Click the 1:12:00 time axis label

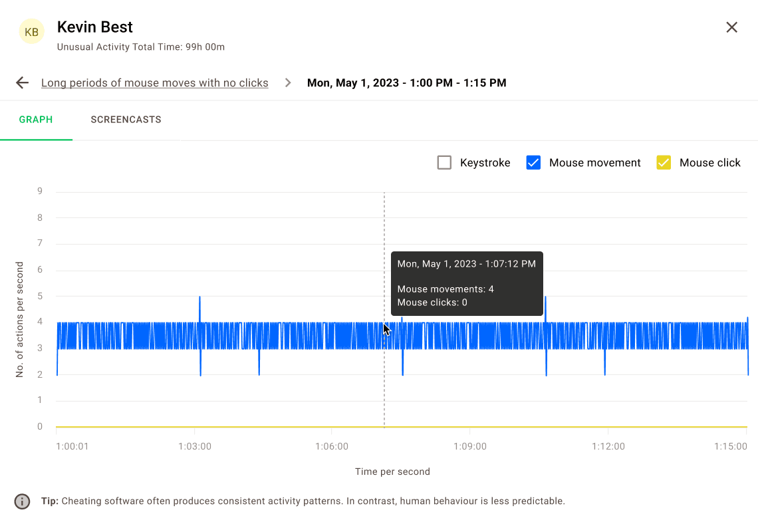[608, 446]
